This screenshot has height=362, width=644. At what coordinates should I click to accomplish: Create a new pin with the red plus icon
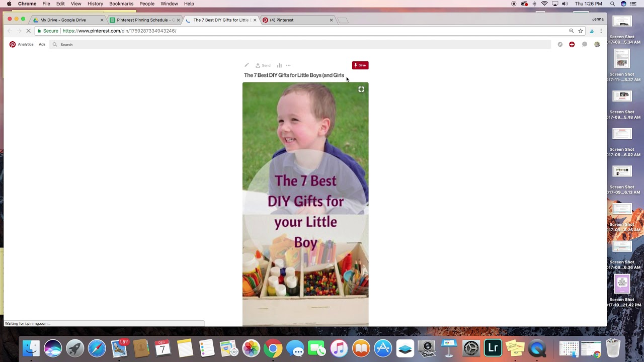pyautogui.click(x=572, y=44)
